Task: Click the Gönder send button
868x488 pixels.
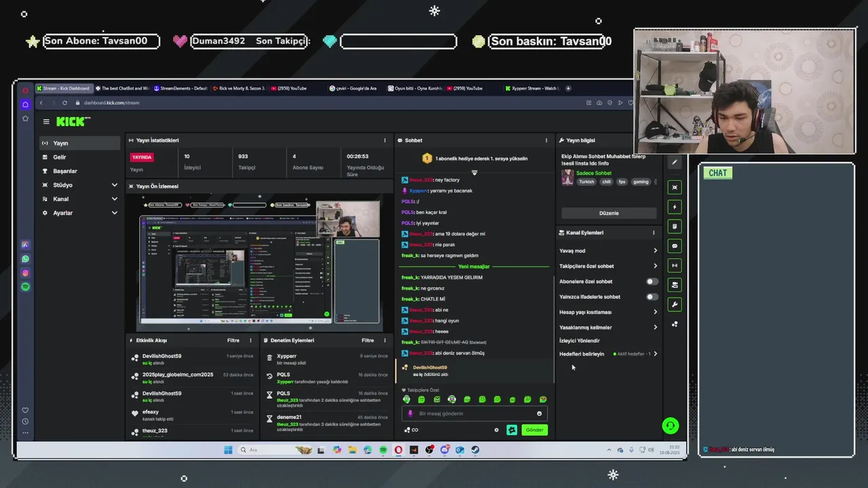Action: [534, 430]
